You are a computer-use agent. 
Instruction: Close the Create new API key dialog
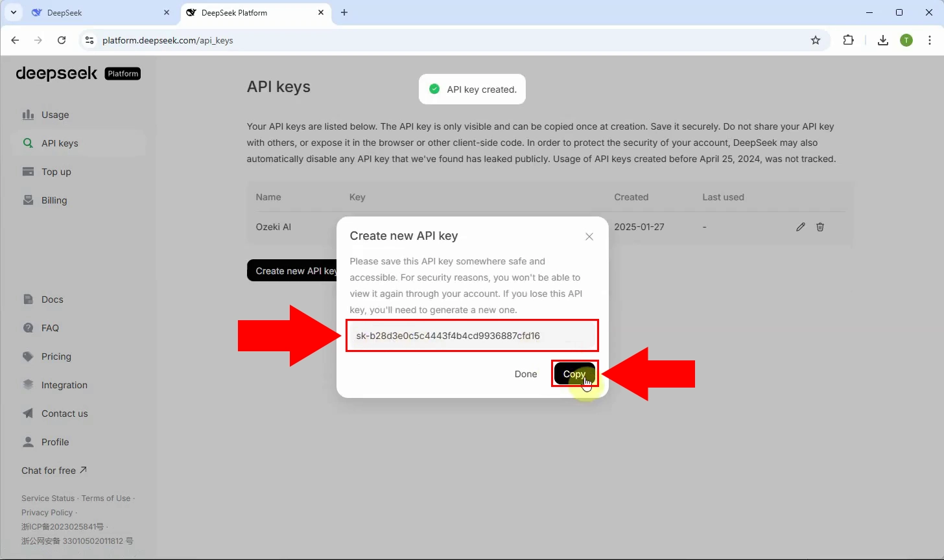click(589, 237)
